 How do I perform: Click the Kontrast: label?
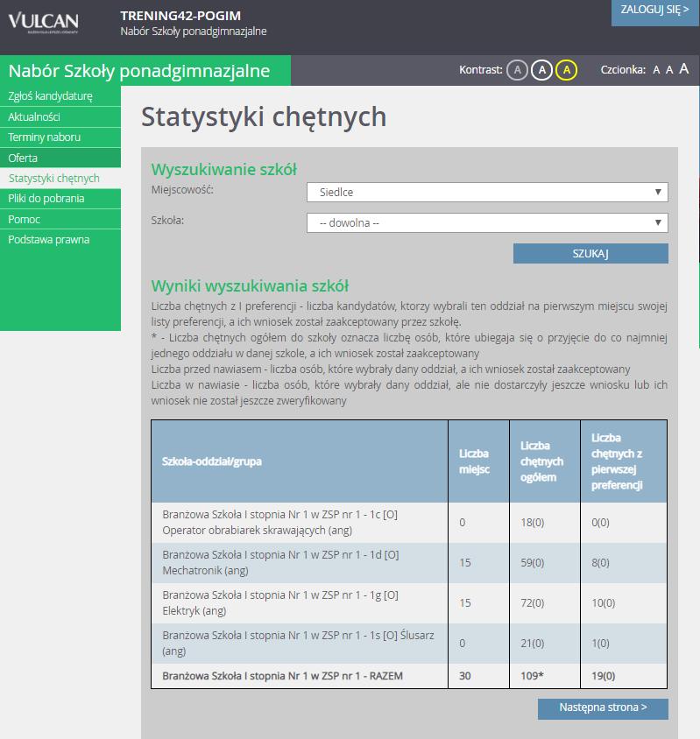click(481, 70)
